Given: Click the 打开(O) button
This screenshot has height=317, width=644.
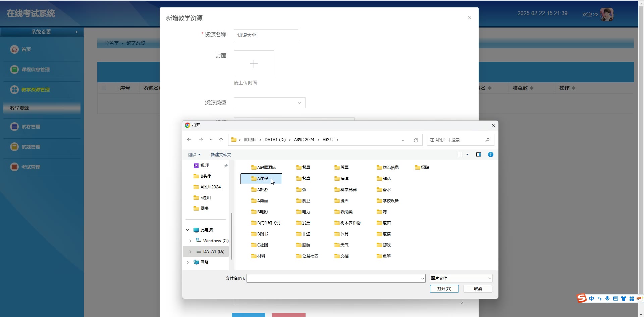Looking at the screenshot, I should pyautogui.click(x=444, y=289).
